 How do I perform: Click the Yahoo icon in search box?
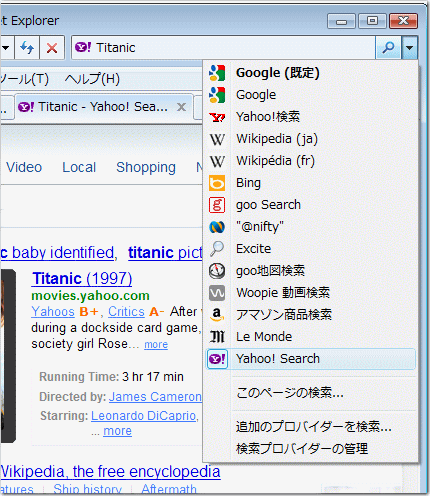[x=83, y=47]
